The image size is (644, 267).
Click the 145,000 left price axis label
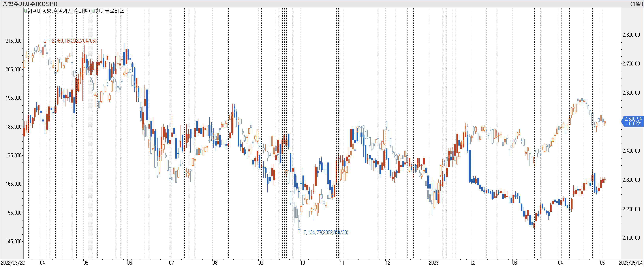13,242
